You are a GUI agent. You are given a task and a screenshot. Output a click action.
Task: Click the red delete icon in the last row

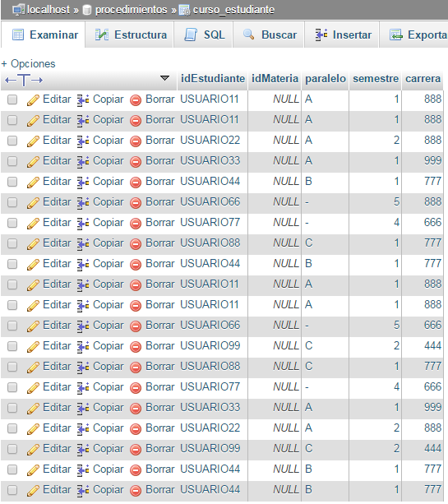coord(136,491)
